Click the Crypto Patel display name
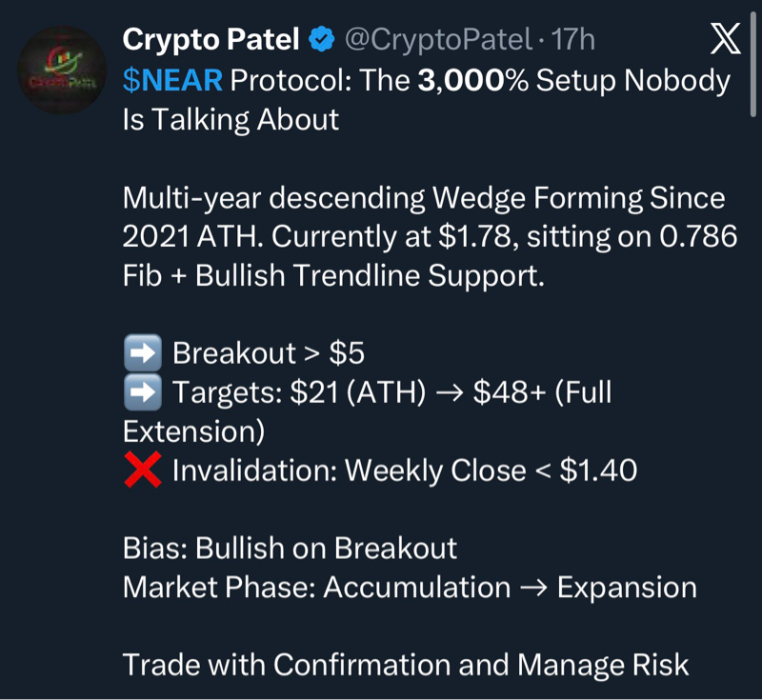This screenshot has height=700, width=762. [x=211, y=40]
